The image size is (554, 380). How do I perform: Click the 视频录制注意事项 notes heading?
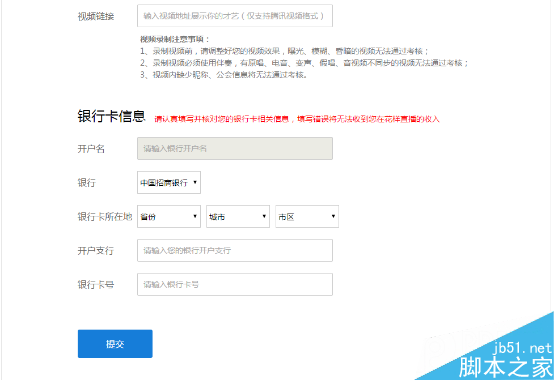pos(175,39)
